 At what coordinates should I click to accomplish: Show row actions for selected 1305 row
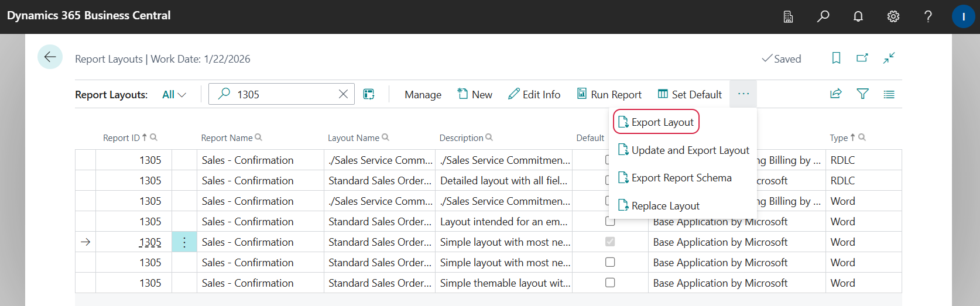click(x=184, y=242)
